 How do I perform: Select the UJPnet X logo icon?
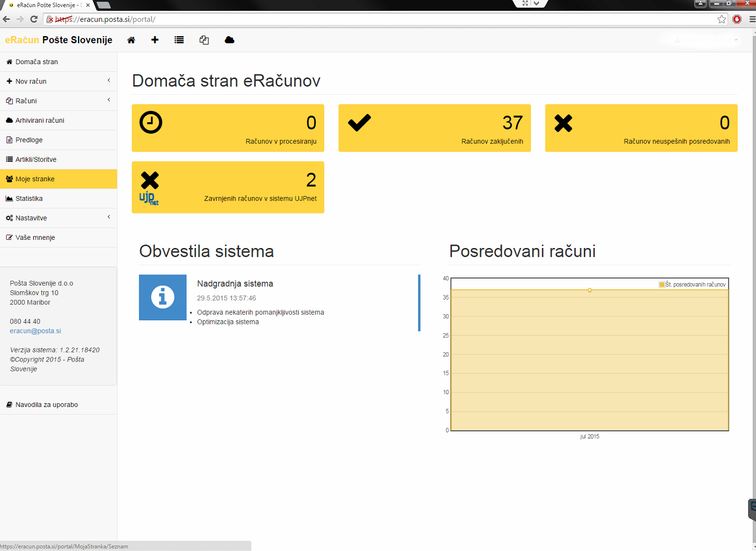coord(149,188)
